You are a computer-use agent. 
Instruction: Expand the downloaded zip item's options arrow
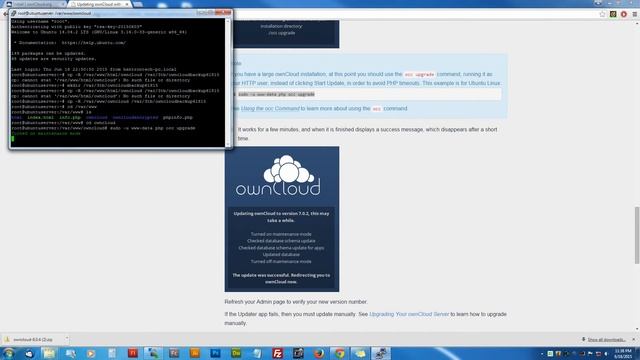point(67,339)
